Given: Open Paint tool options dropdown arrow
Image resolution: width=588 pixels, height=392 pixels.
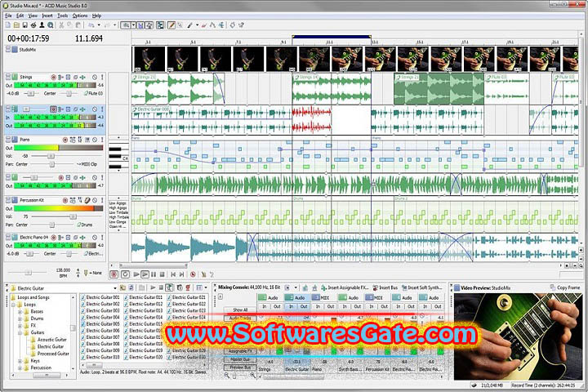Looking at the screenshot, I should tap(198, 25).
